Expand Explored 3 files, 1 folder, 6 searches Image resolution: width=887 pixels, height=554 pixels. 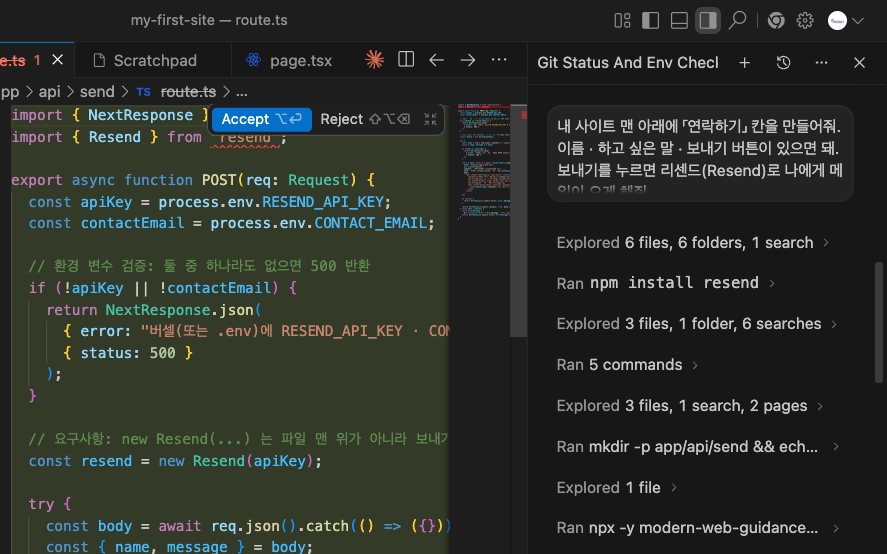click(x=696, y=324)
